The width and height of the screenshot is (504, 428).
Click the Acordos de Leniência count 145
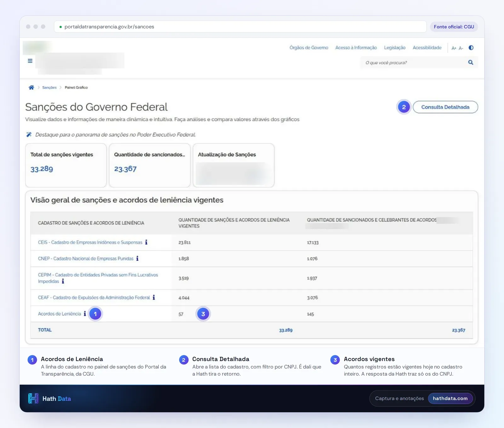(311, 314)
